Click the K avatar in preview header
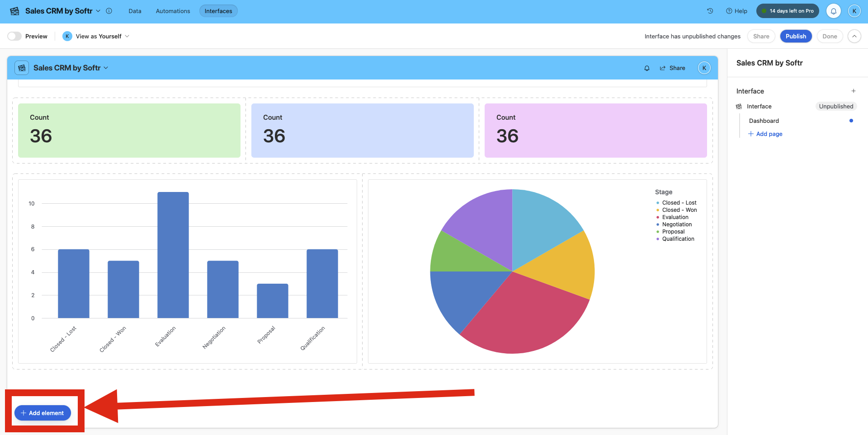Screen dimensions: 868x435 (x=704, y=68)
